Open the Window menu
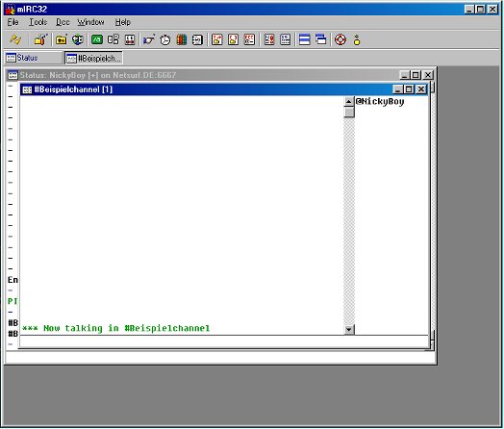 (x=90, y=22)
